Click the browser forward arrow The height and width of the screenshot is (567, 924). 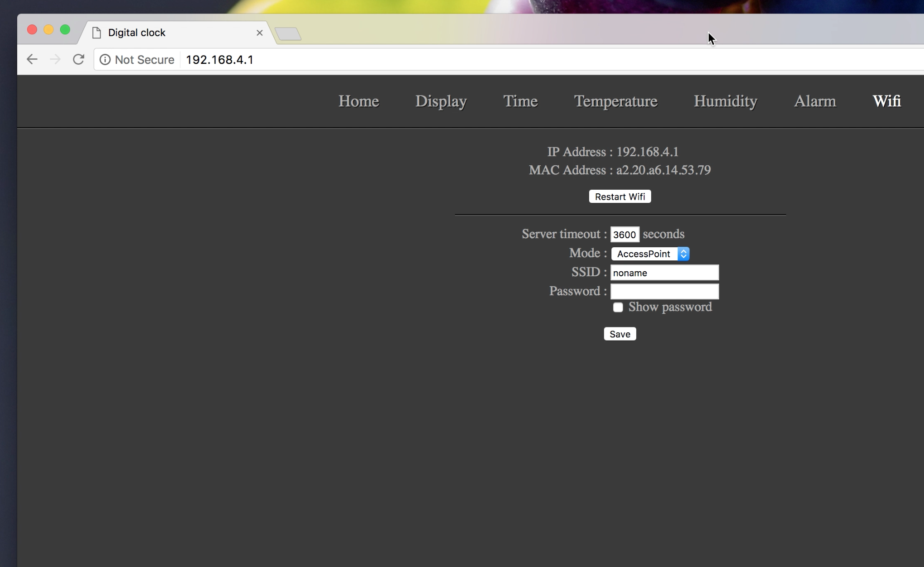pos(55,59)
